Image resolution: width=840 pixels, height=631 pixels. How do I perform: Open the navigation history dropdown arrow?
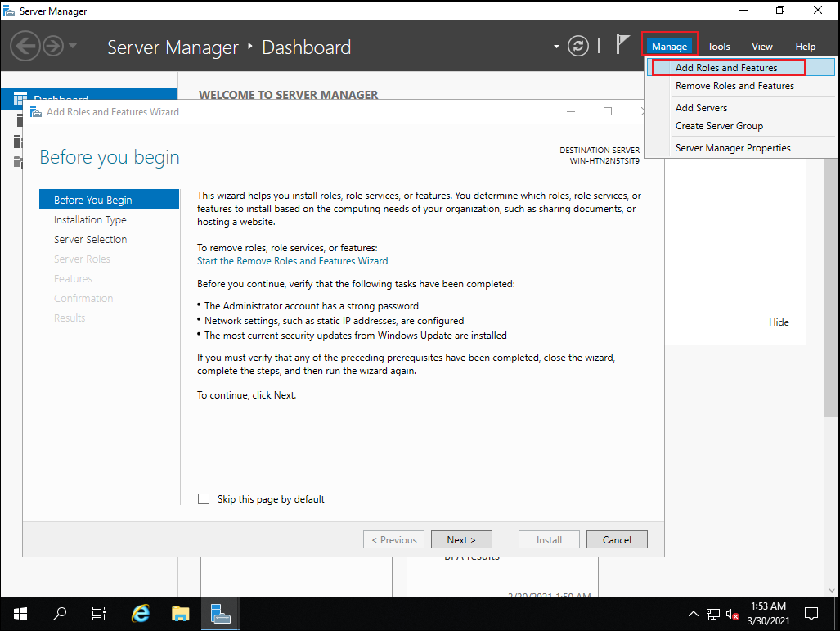pyautogui.click(x=73, y=46)
